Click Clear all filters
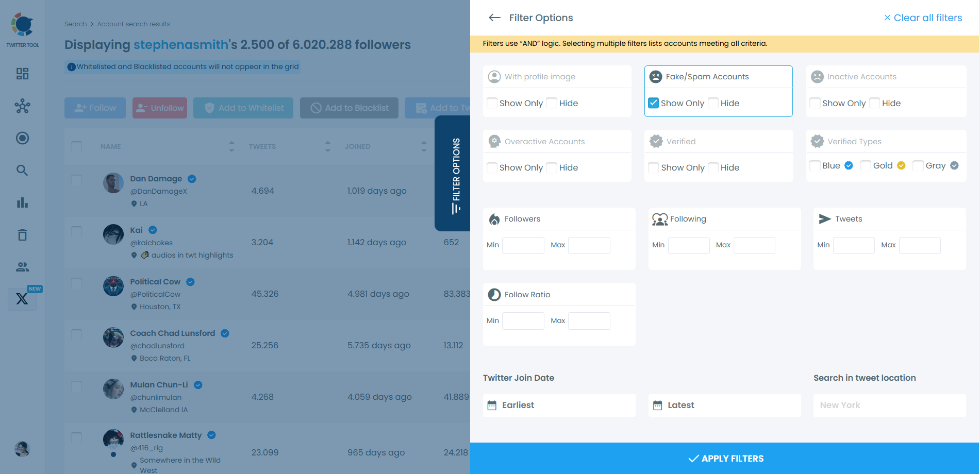The width and height of the screenshot is (980, 474). point(923,18)
